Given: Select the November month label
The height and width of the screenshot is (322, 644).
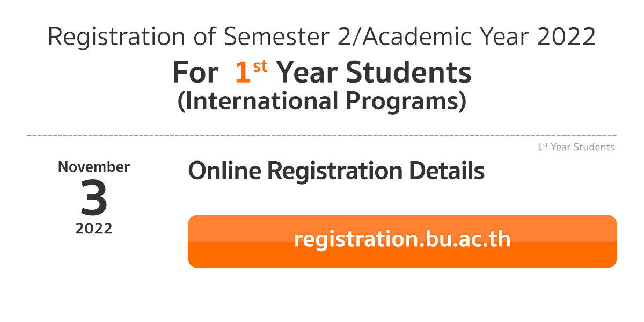Looking at the screenshot, I should coord(94,167).
